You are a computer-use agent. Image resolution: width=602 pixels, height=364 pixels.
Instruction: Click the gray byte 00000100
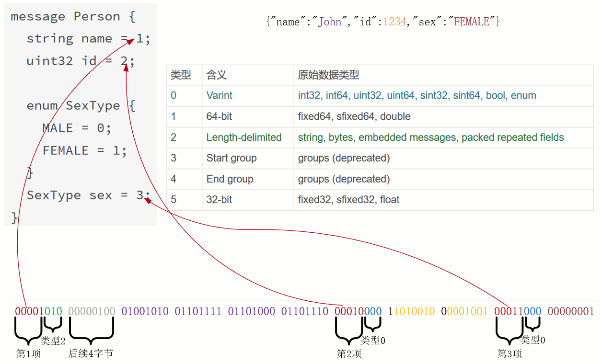(x=92, y=311)
